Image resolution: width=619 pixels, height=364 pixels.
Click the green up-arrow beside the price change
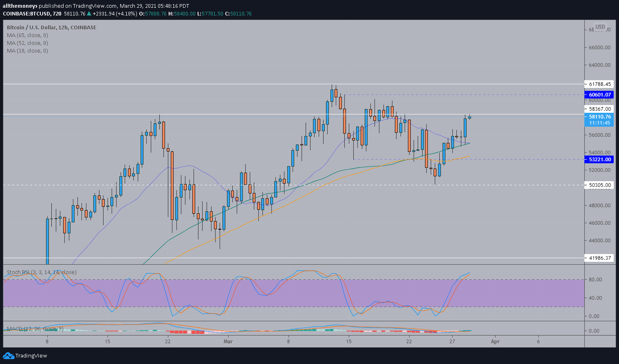point(89,14)
